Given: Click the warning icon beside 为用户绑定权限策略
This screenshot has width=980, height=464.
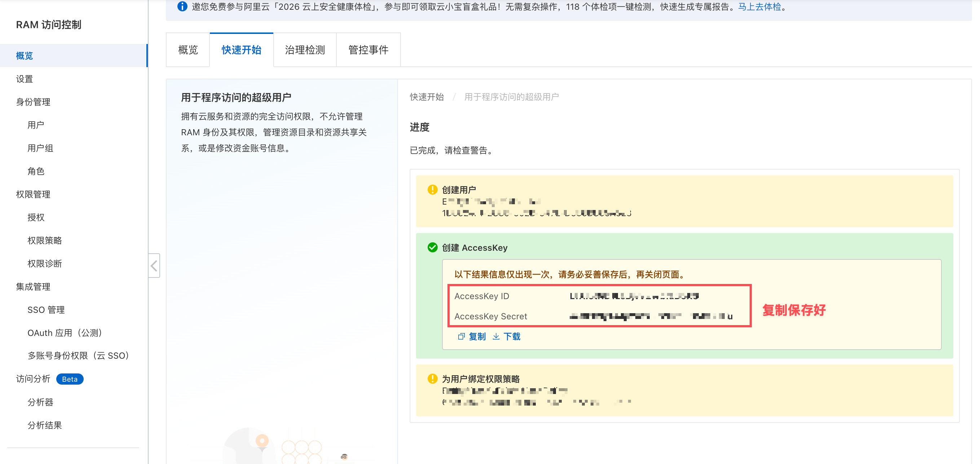Looking at the screenshot, I should click(x=433, y=379).
